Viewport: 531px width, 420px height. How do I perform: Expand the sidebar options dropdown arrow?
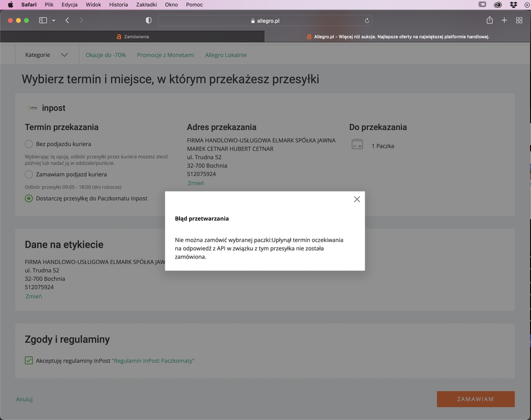54,20
